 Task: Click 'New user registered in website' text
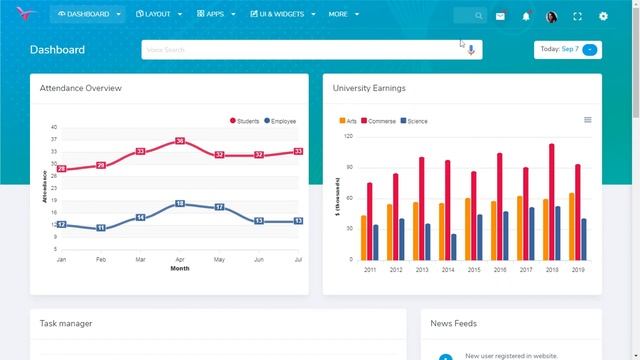pos(511,356)
